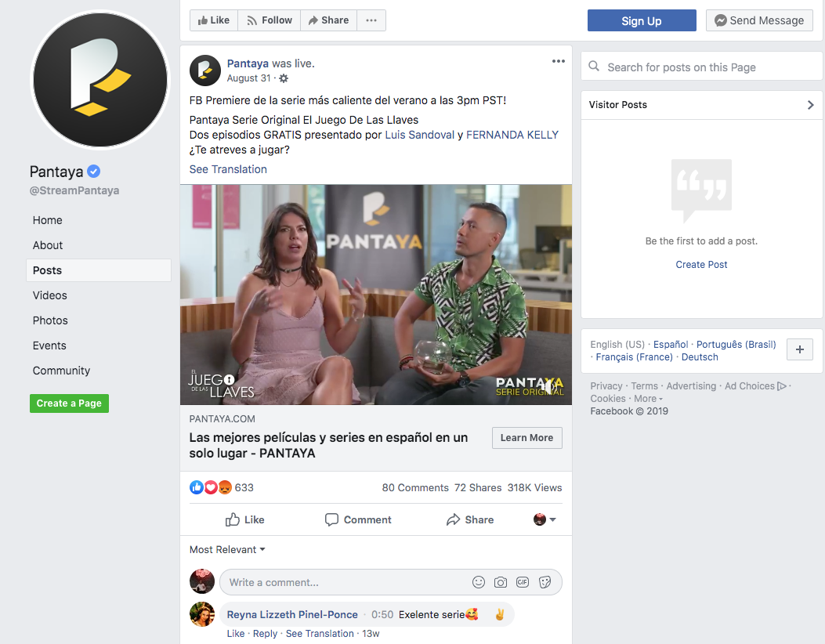
Task: Select the Posts tab in sidebar
Action: point(99,270)
